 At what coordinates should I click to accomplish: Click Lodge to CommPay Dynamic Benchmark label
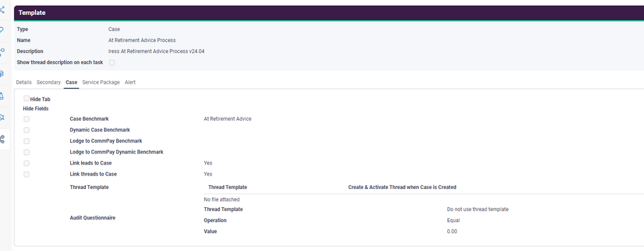(117, 152)
